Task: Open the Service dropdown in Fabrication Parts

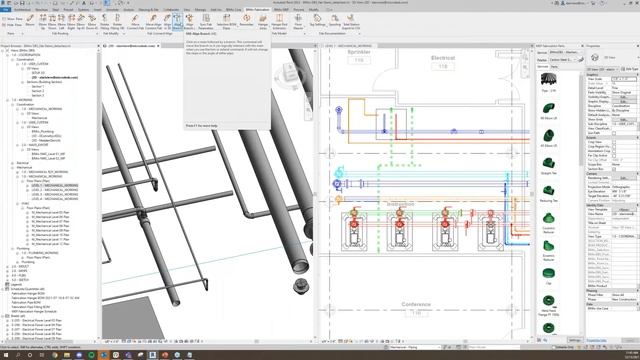Action: point(566,53)
